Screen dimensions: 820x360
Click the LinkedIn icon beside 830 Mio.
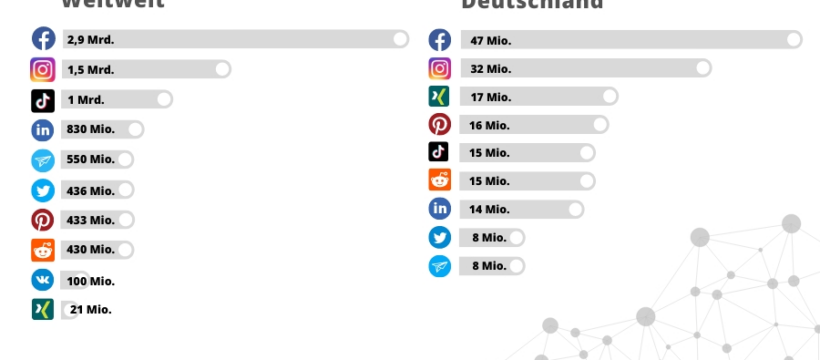tap(42, 130)
